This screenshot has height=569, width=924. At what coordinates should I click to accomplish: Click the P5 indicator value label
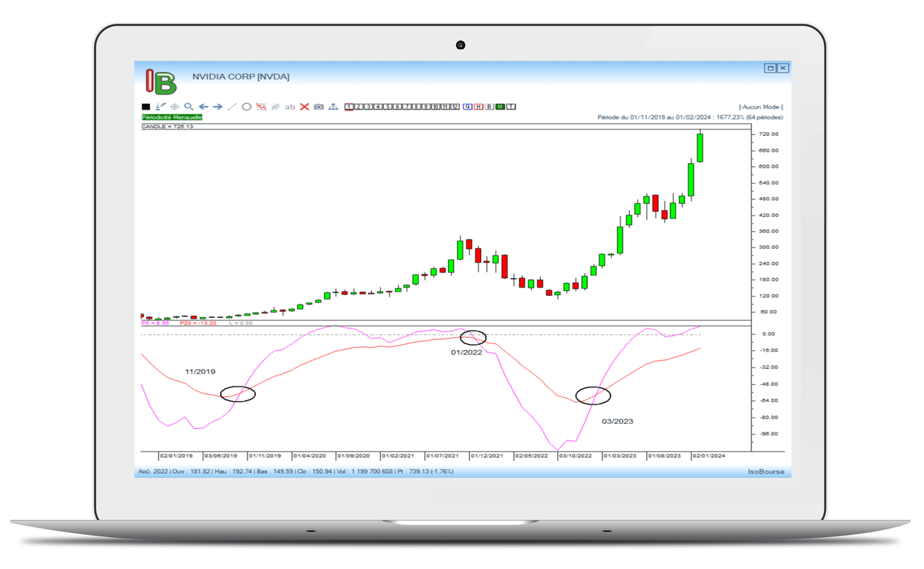click(x=156, y=323)
